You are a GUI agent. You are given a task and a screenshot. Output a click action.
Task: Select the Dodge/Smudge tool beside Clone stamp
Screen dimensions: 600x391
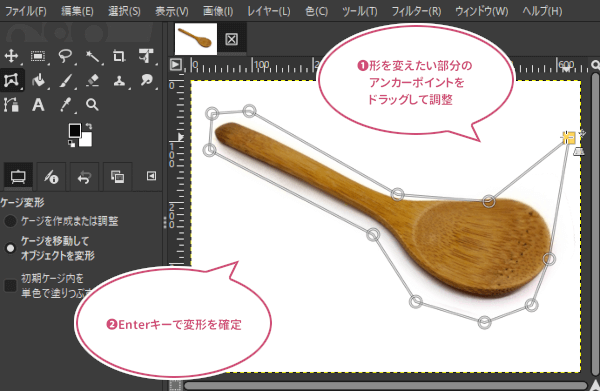pos(146,80)
